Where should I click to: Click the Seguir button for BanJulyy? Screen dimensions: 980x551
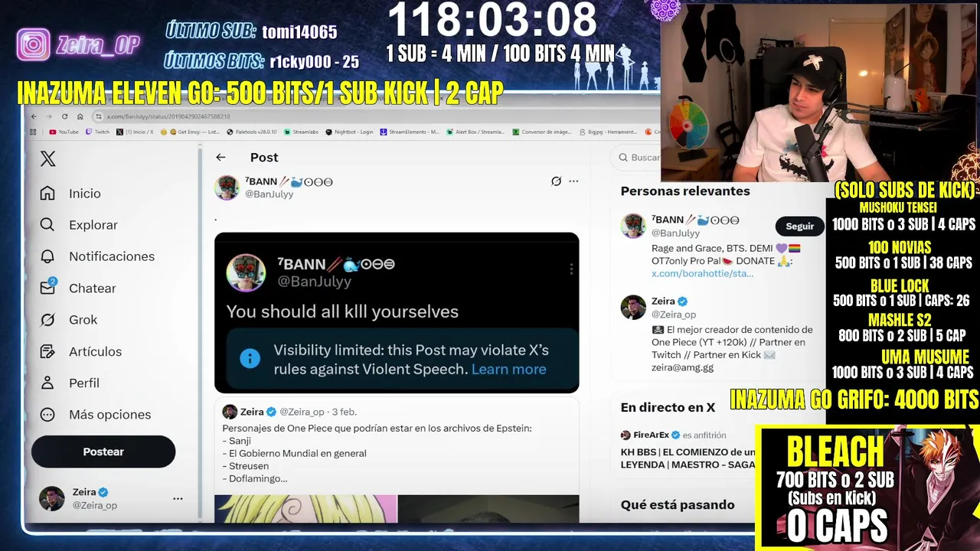click(800, 226)
